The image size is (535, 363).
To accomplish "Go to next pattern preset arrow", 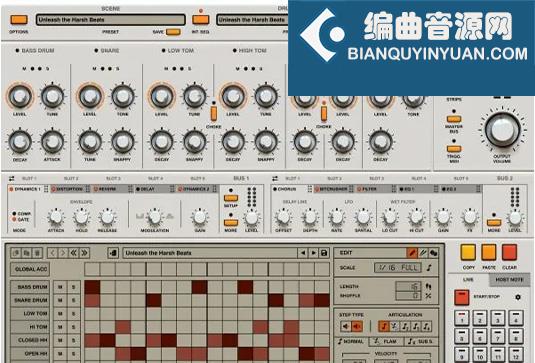I will pyautogui.click(x=313, y=253).
